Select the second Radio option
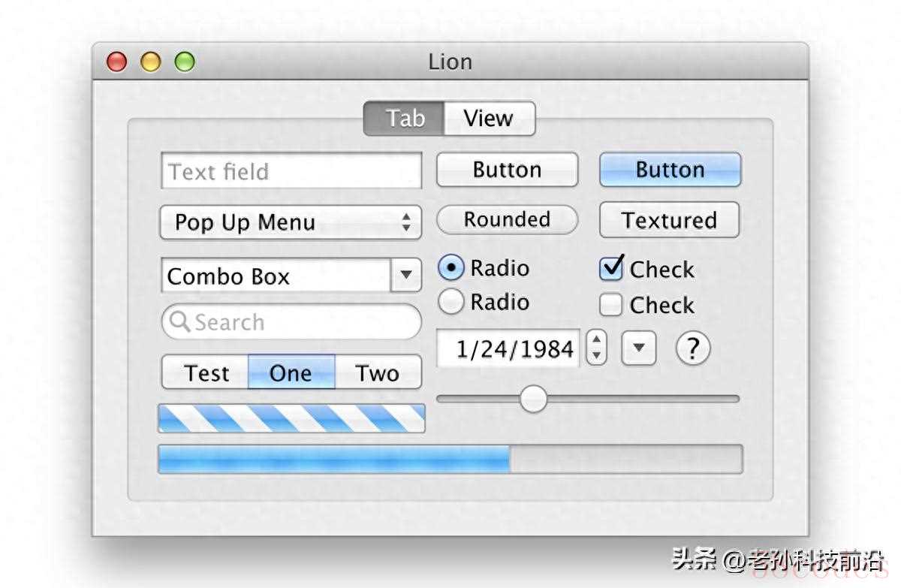The height and width of the screenshot is (588, 901). point(451,302)
